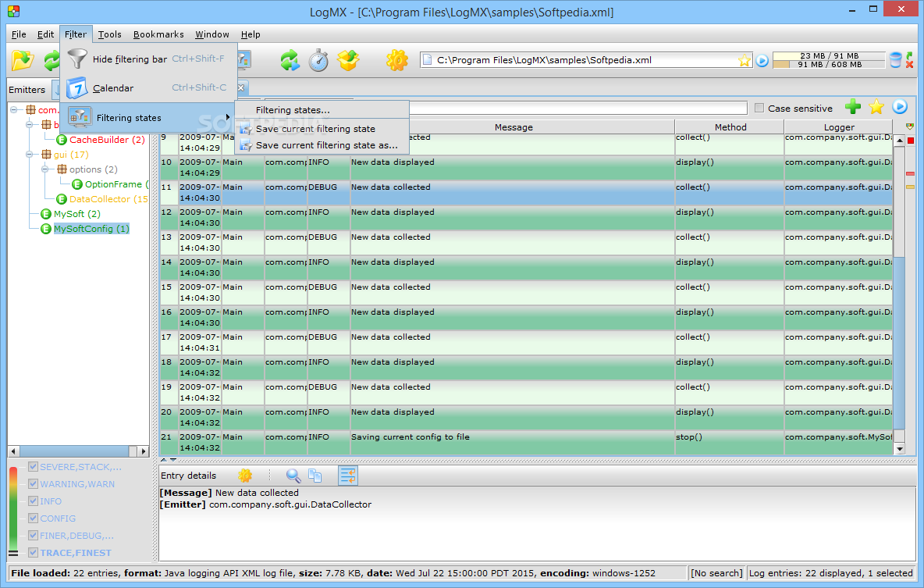Expand the Filtering states submenu arrow
The image size is (924, 588).
tap(227, 117)
